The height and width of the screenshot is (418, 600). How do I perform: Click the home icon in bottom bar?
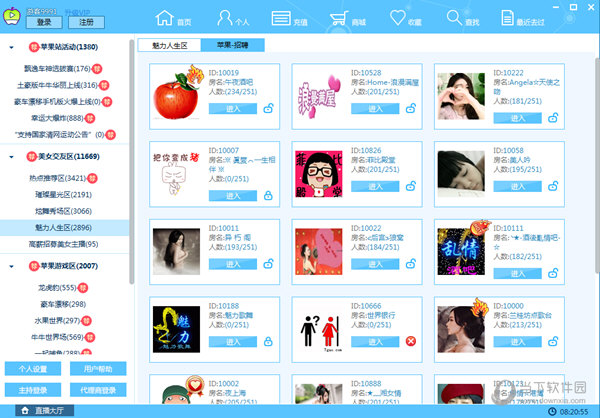[25, 411]
